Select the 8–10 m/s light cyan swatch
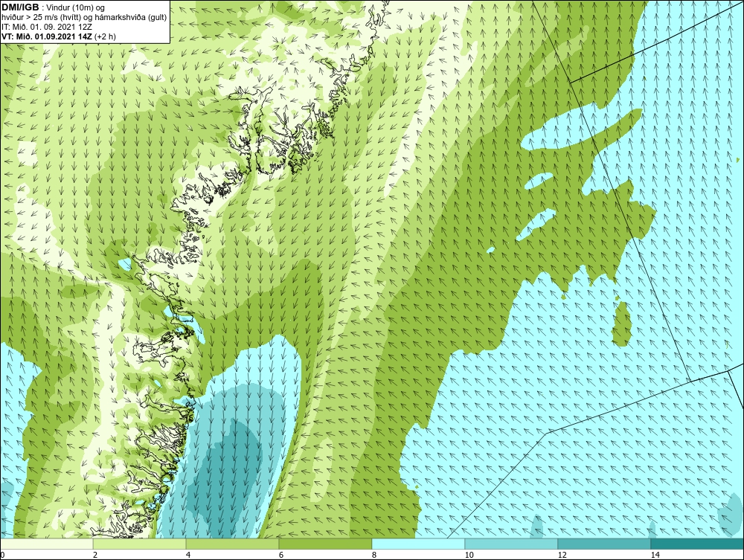Image resolution: width=744 pixels, height=560 pixels. click(418, 544)
